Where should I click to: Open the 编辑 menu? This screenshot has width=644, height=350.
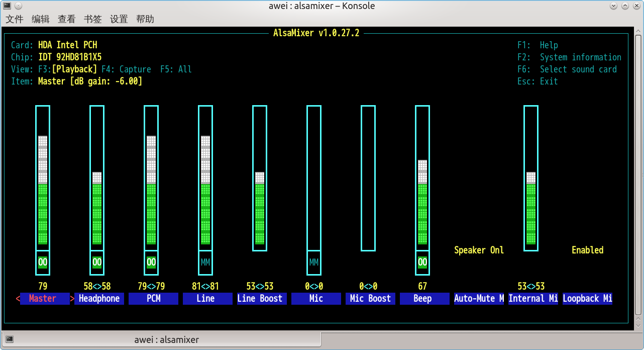click(41, 19)
